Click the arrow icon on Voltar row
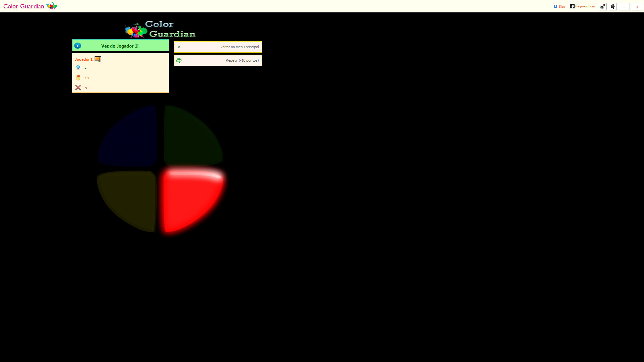Screen dimensions: 644x362 tap(179, 46)
